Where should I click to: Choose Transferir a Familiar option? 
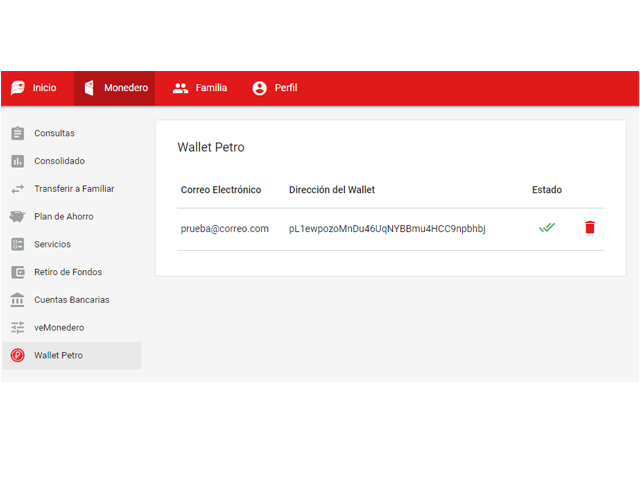(x=71, y=189)
